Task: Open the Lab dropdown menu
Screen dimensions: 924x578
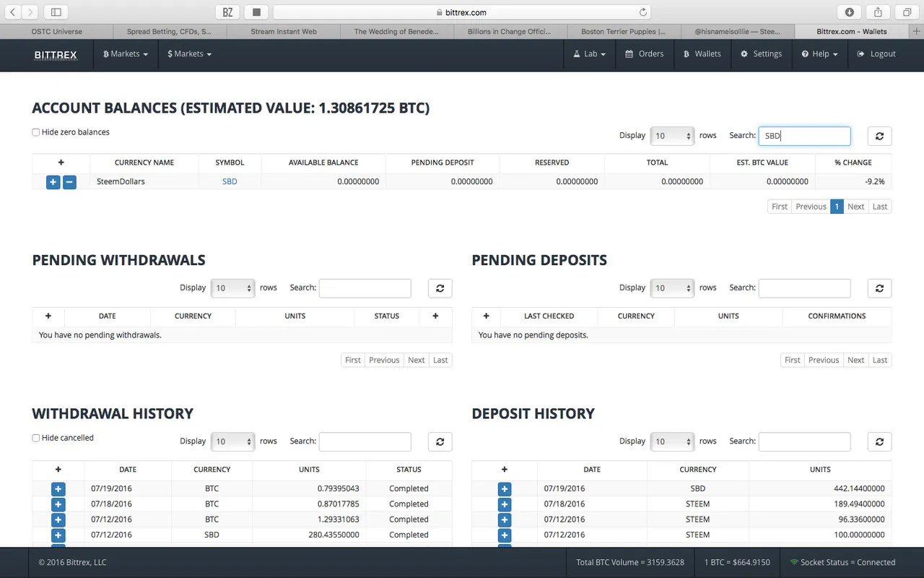Action: click(590, 54)
